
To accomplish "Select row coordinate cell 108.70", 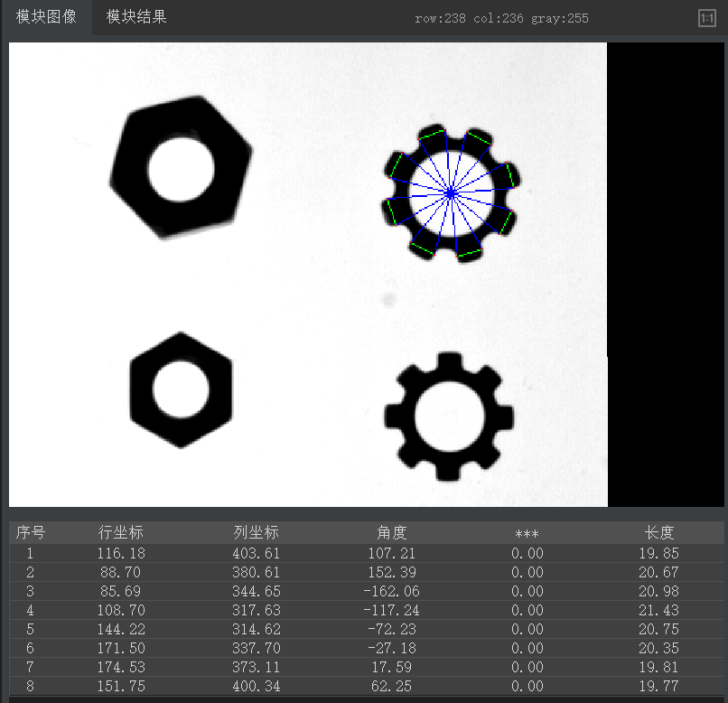I will click(121, 610).
